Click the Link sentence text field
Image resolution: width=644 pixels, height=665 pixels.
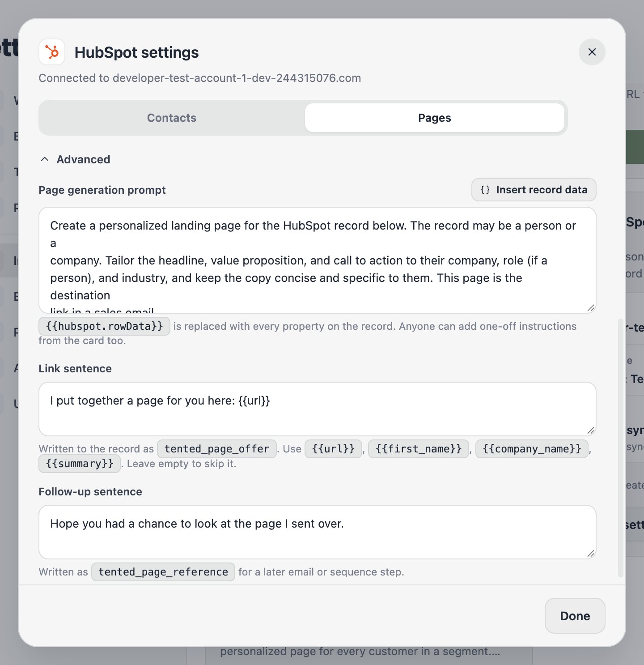317,409
